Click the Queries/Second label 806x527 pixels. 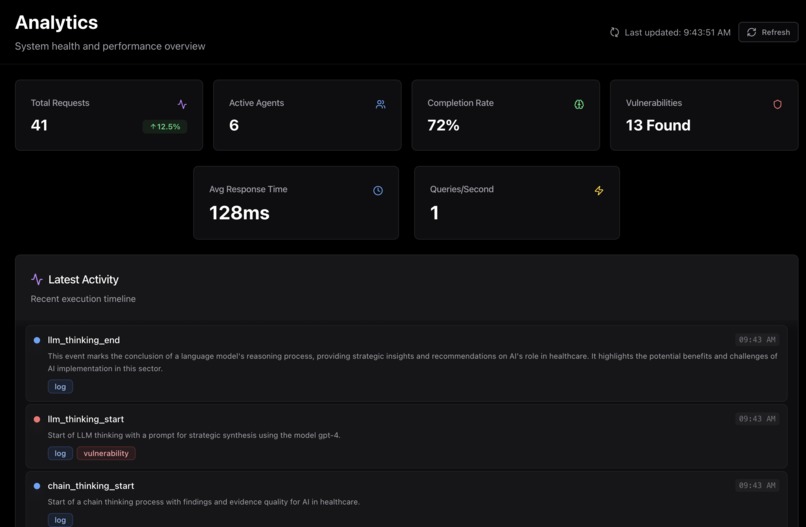point(462,189)
